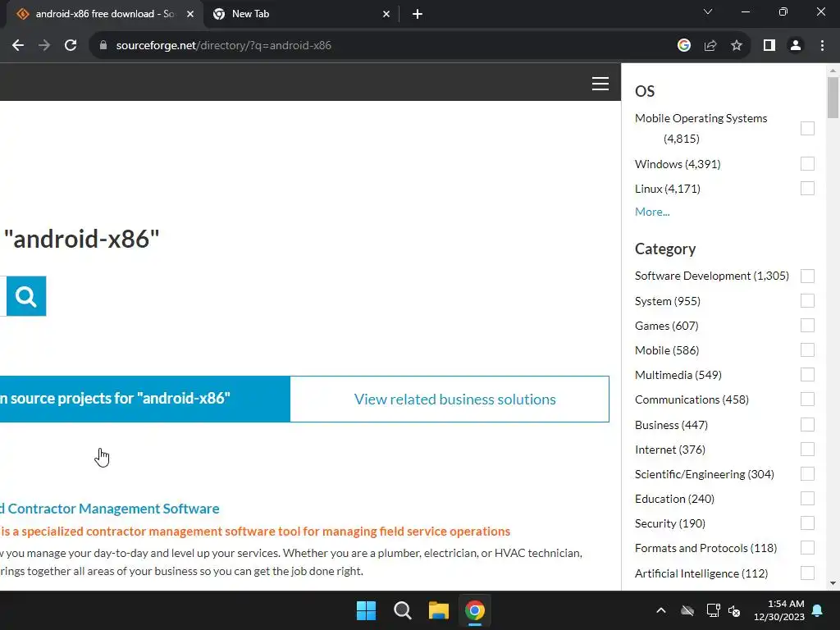The height and width of the screenshot is (630, 840).
Task: Click orange contractor management tagline link
Action: pyautogui.click(x=256, y=532)
